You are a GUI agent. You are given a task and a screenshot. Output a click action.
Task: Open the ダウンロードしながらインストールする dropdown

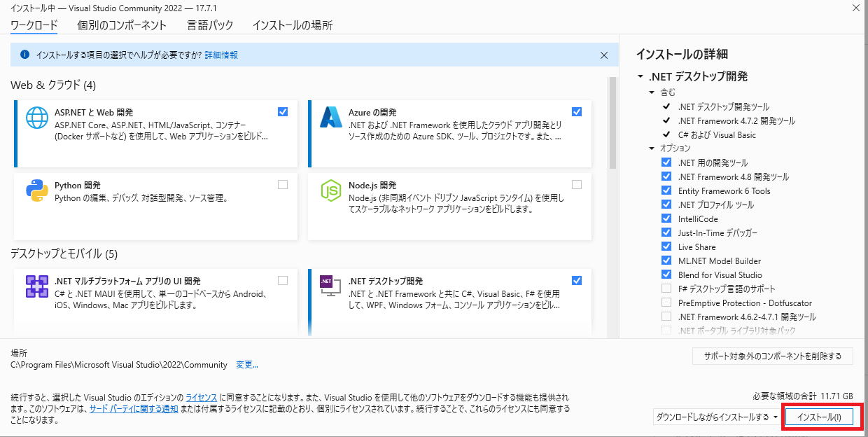(717, 417)
